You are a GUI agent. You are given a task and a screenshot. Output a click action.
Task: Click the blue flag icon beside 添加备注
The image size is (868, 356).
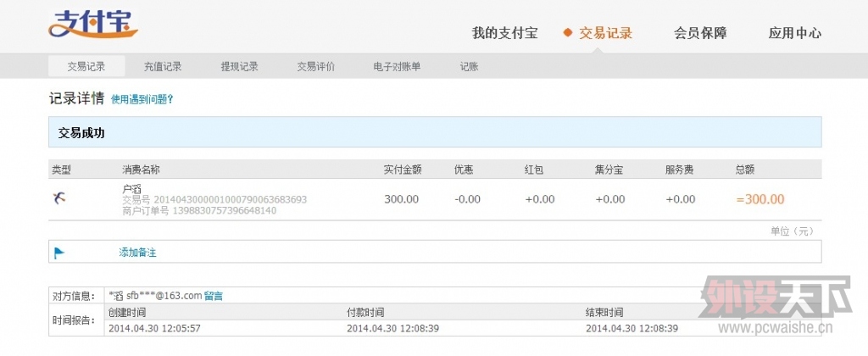[59, 252]
